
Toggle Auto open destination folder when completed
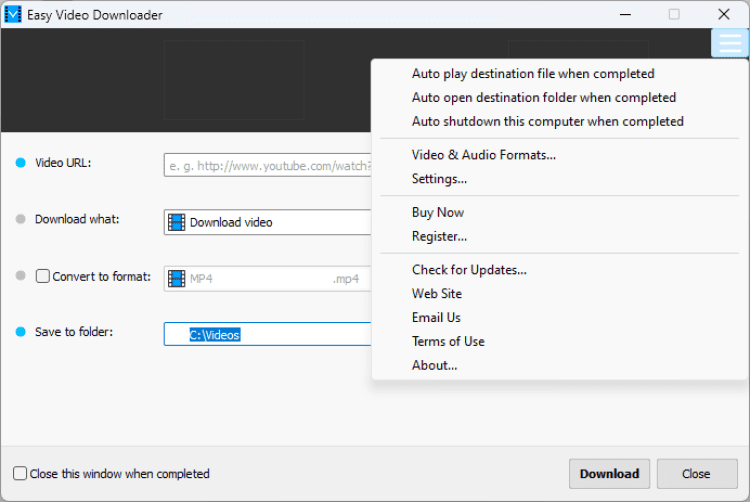pos(559,98)
